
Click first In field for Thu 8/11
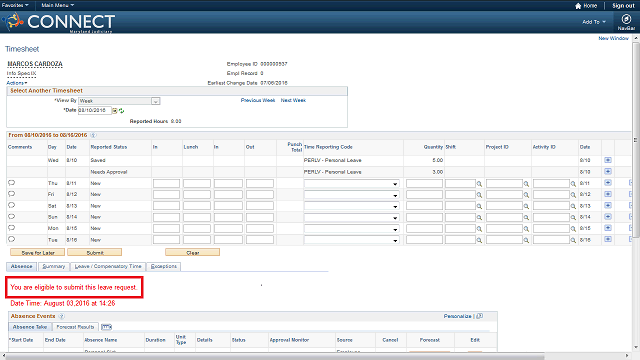point(166,184)
